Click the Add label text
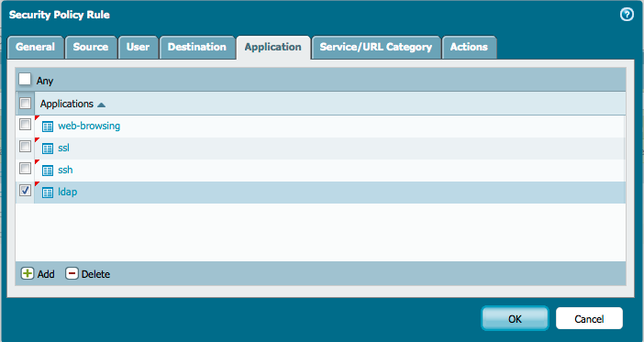644x342 pixels. click(x=46, y=274)
